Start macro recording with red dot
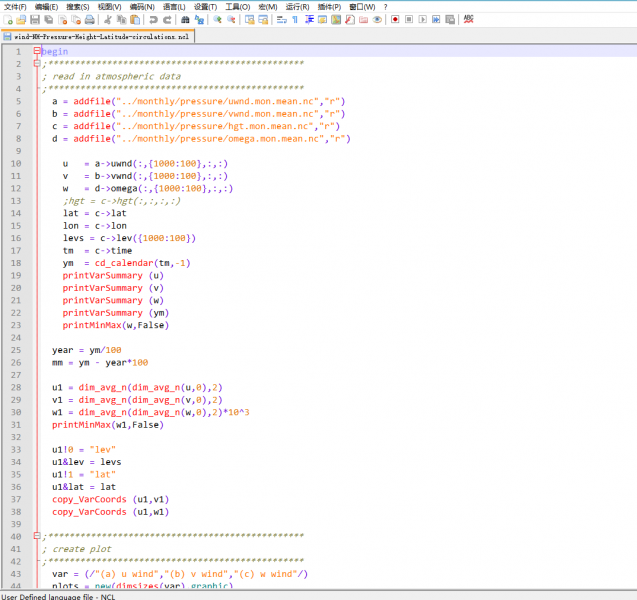The height and width of the screenshot is (600, 637). click(395, 20)
